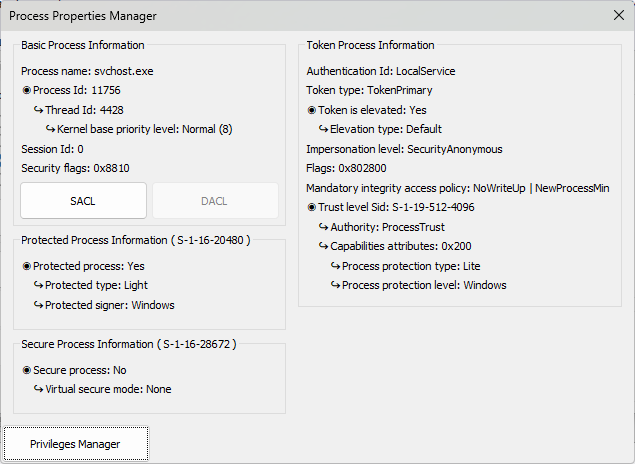Screen dimensions: 635x464
Task: Click the greyed-out DACL button
Action: 215,201
